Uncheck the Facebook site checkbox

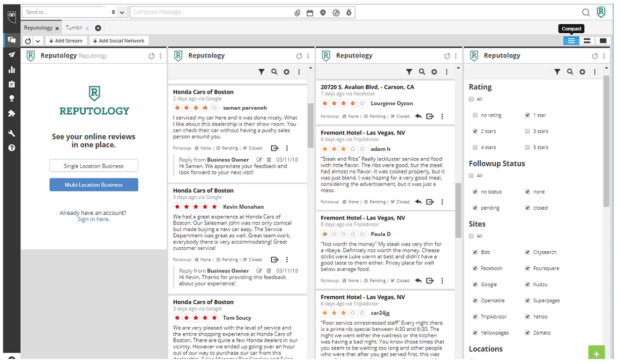coord(475,268)
